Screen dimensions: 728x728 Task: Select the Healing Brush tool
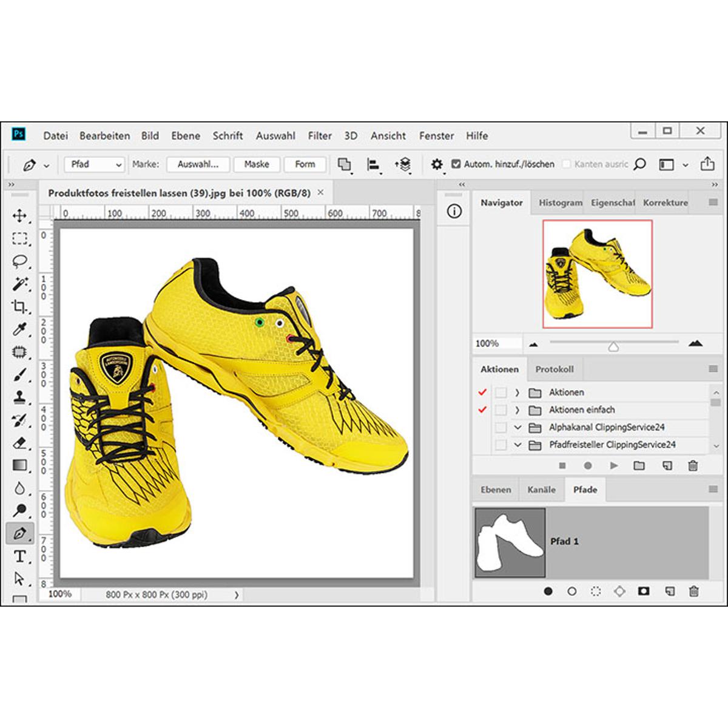click(19, 352)
